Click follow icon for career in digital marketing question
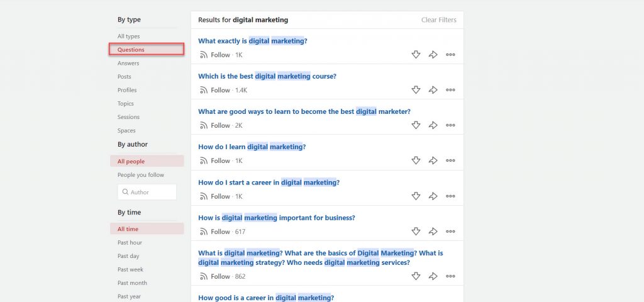This screenshot has height=302, width=644. tap(204, 196)
